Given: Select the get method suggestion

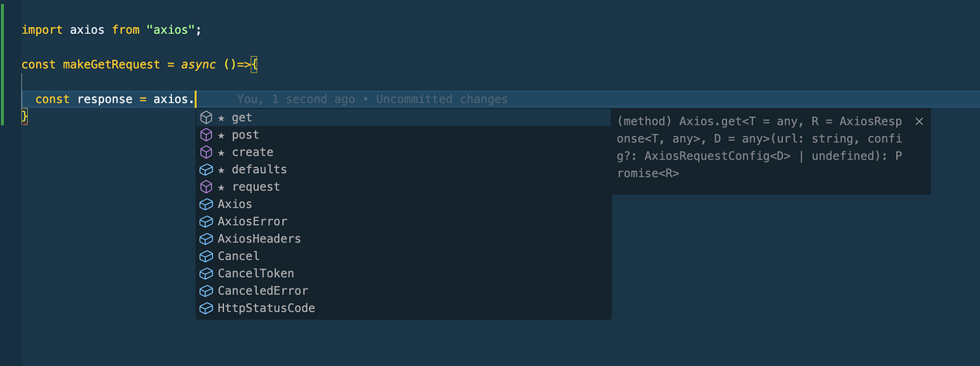Looking at the screenshot, I should click(x=403, y=118).
